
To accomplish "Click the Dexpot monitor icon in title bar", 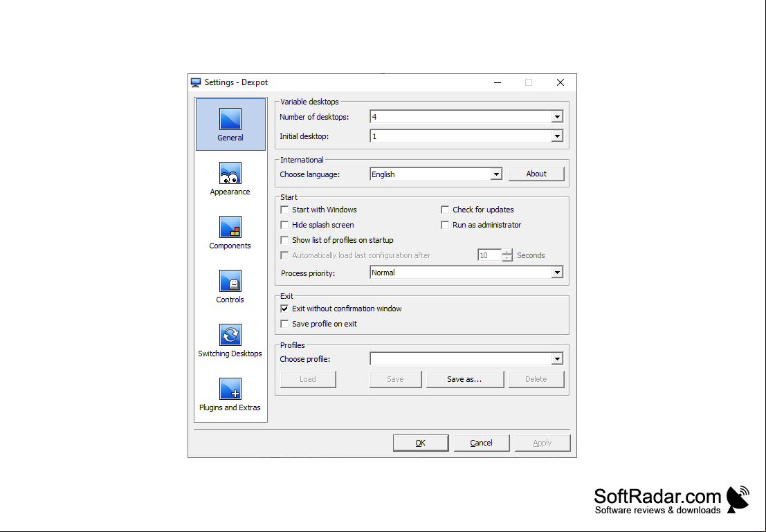I will pyautogui.click(x=196, y=82).
